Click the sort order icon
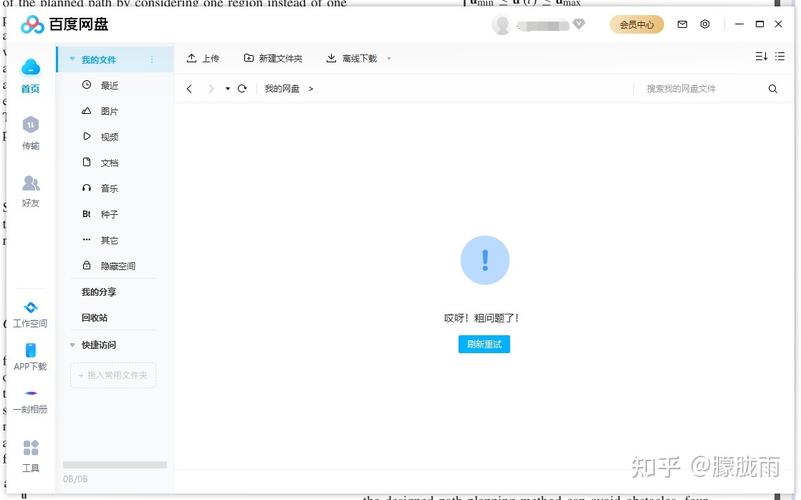The image size is (801, 500). click(x=761, y=56)
